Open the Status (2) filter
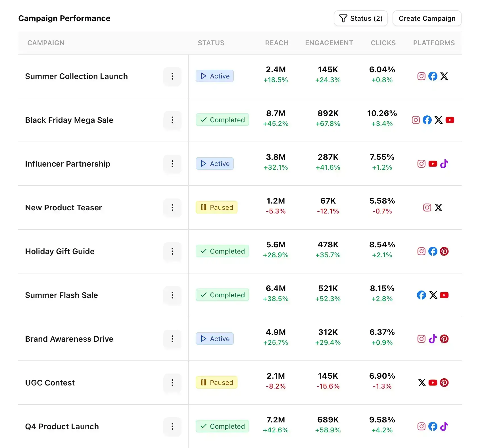 (x=361, y=18)
